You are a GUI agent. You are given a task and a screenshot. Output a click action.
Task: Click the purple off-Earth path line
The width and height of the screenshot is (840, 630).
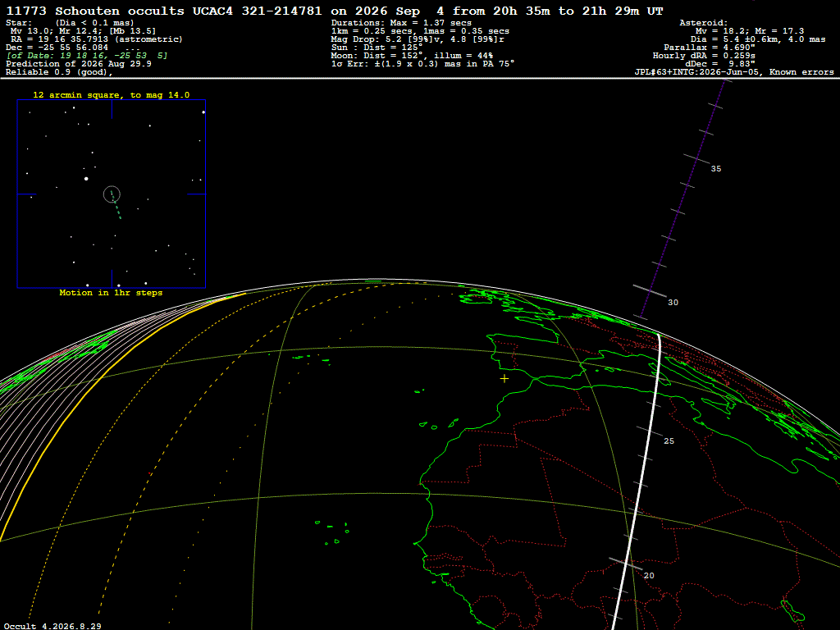click(683, 199)
